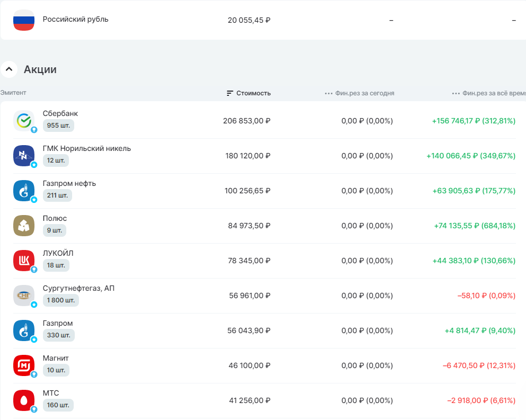Click the ЛУКОЙЛ logo icon

tap(24, 261)
